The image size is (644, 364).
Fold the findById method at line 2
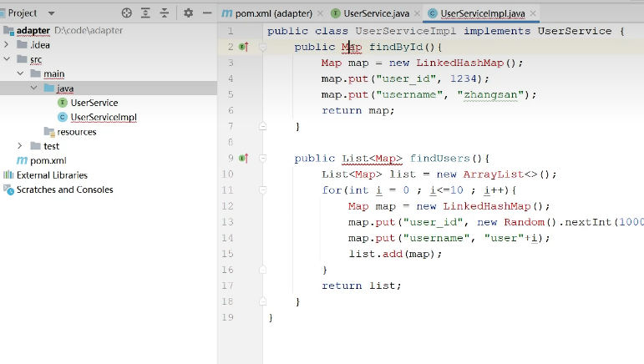262,48
